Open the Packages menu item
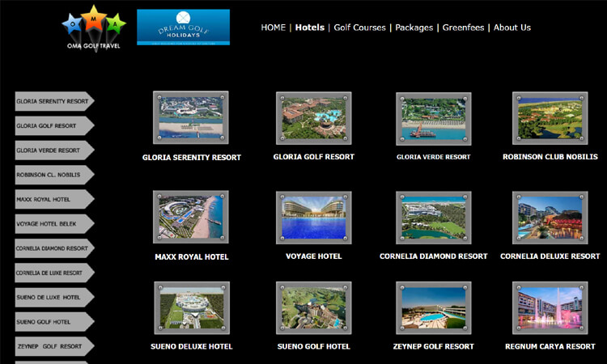This screenshot has height=364, width=607. pos(414,28)
